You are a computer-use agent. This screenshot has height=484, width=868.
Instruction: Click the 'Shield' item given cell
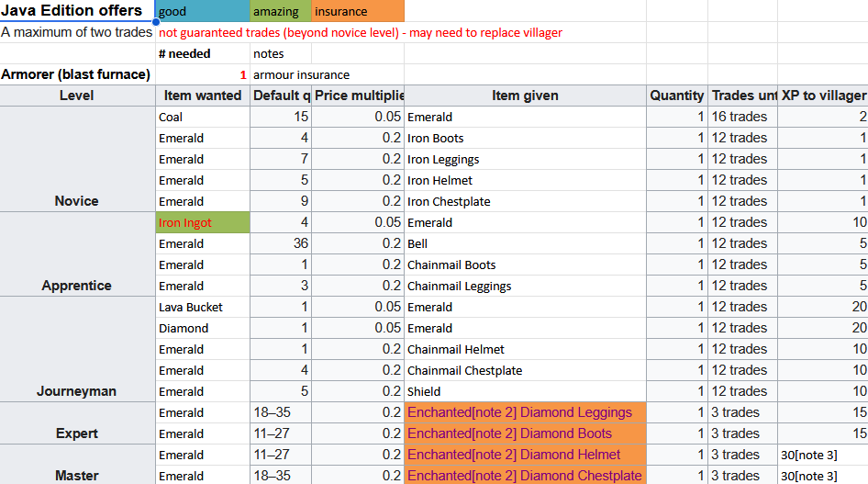tap(525, 391)
